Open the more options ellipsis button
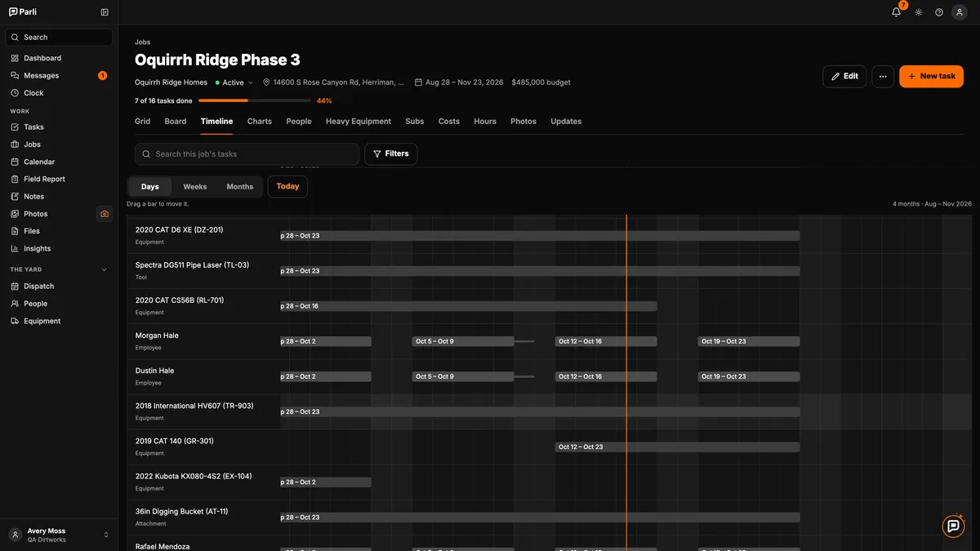The height and width of the screenshot is (551, 980). point(883,76)
